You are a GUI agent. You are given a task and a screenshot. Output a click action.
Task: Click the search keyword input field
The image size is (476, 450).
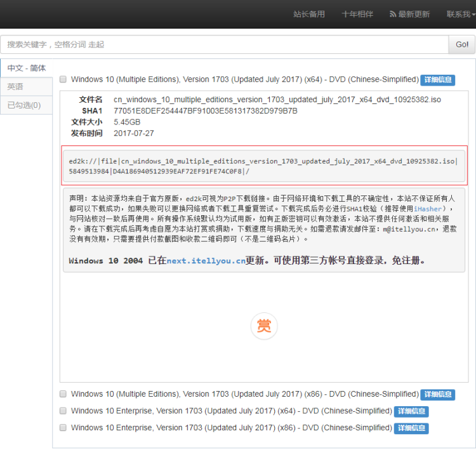(224, 44)
